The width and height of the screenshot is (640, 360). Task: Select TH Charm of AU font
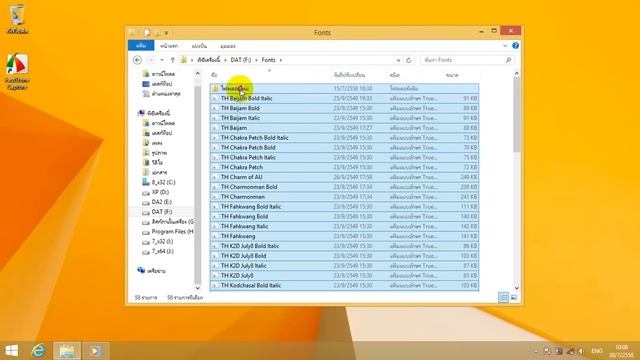(344, 177)
